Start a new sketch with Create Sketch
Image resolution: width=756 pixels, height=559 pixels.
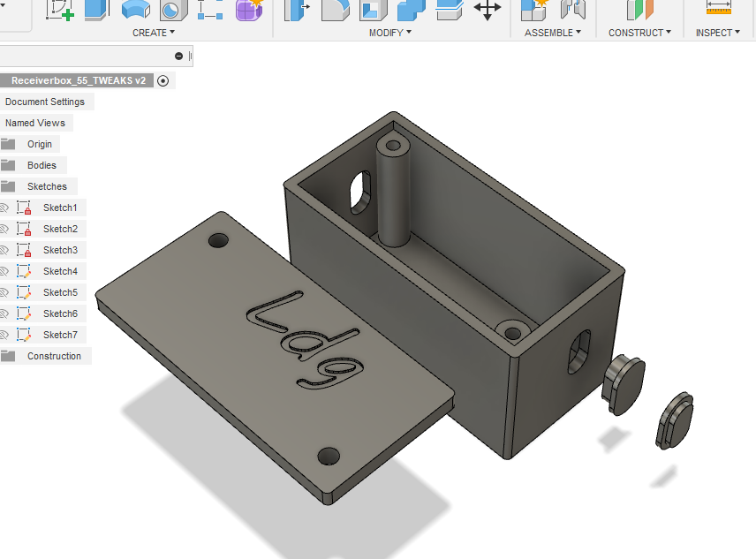point(60,10)
